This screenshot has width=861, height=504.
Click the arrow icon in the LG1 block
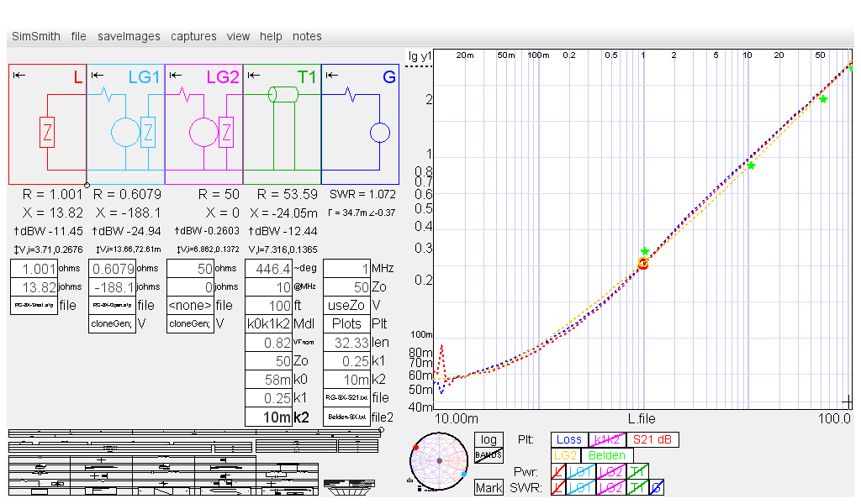98,75
